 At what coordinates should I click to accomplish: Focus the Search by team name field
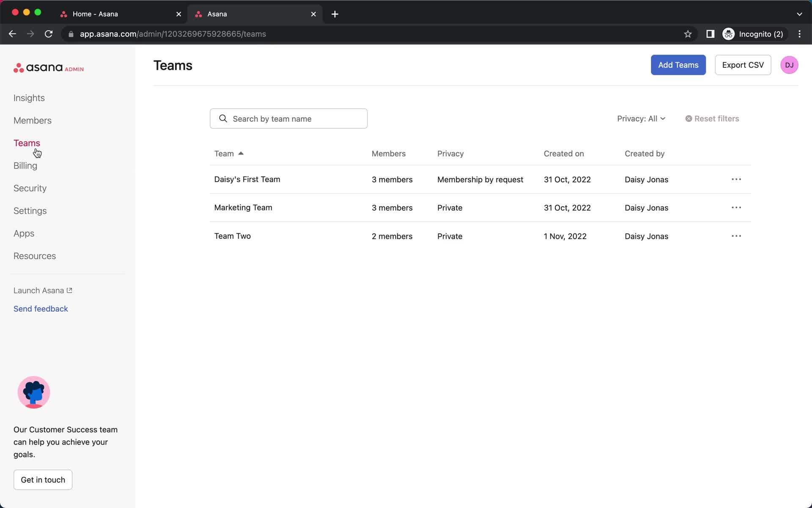click(x=288, y=119)
